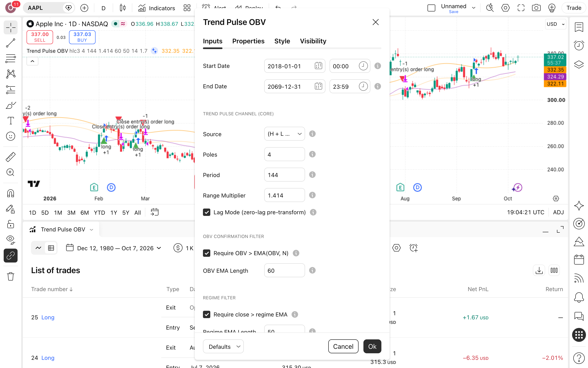Uncheck Require close > regime EMA
The height and width of the screenshot is (368, 588).
pyautogui.click(x=207, y=314)
